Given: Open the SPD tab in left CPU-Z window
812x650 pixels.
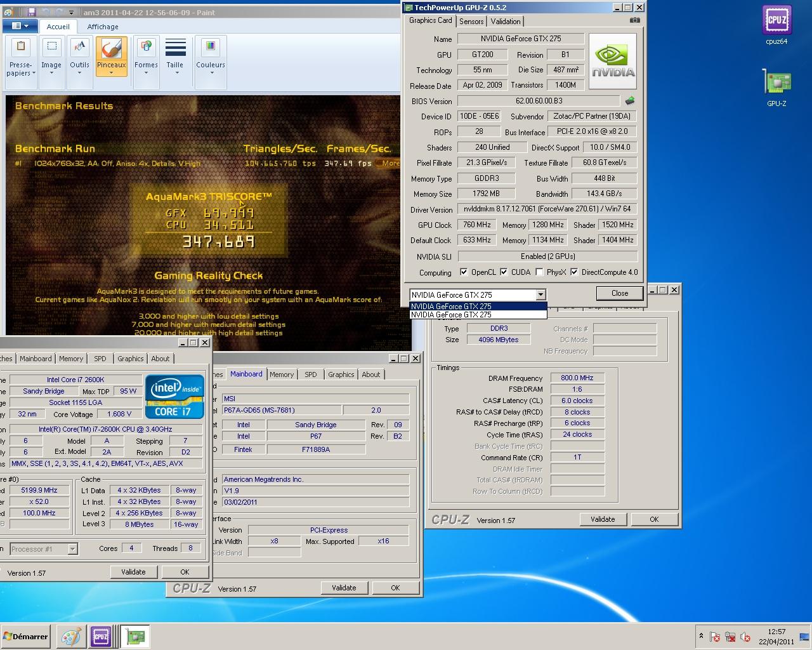Looking at the screenshot, I should point(100,359).
